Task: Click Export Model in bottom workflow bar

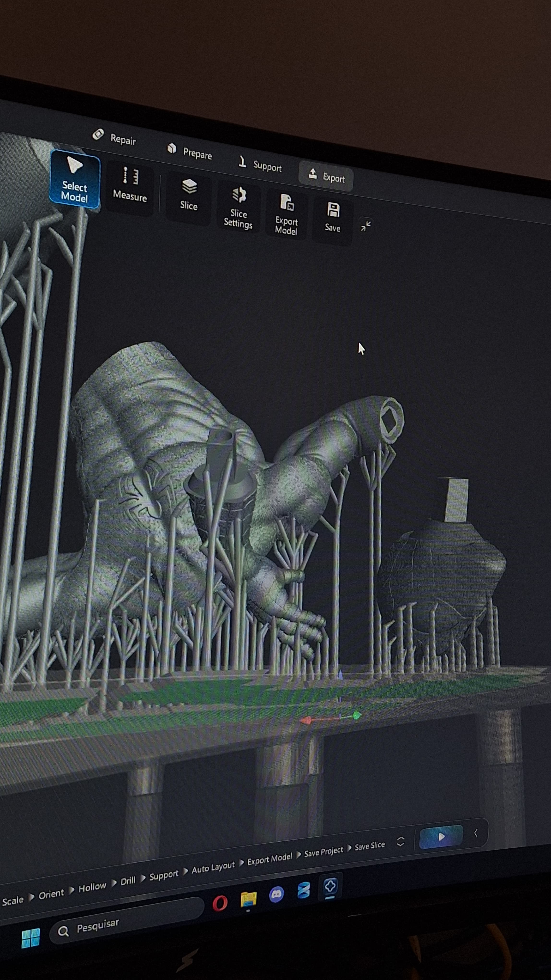Action: [x=270, y=859]
